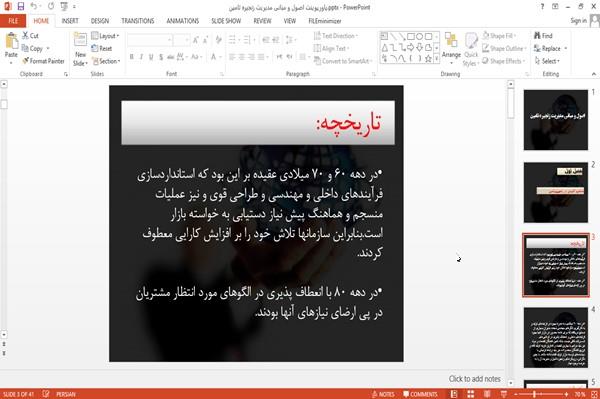Reset the slide with the Reset button
This screenshot has height=399, width=600.
point(102,48)
